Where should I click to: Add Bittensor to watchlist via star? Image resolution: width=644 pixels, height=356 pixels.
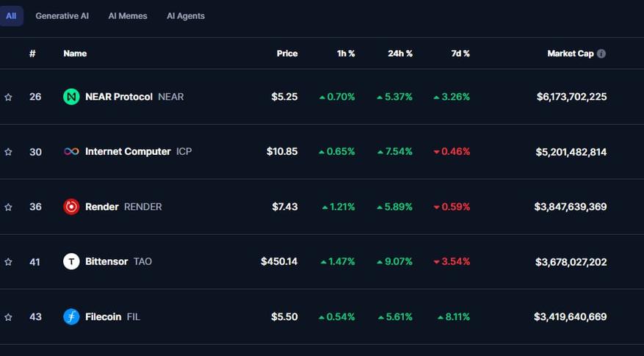tap(8, 261)
